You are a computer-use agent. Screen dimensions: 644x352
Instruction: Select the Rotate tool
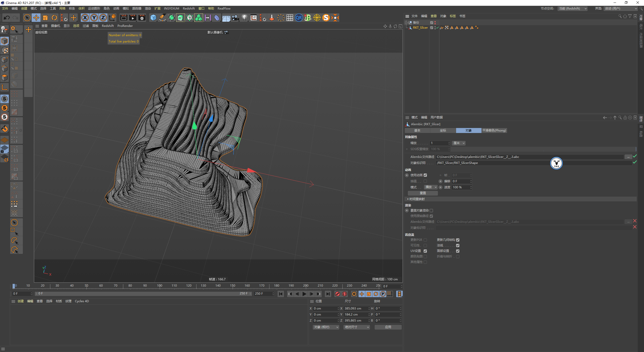coord(54,18)
